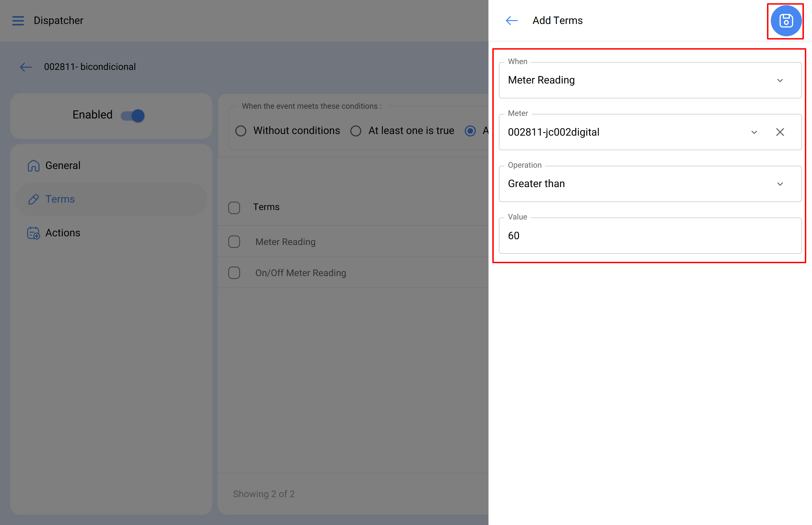Click the Actions calendar icon
The height and width of the screenshot is (525, 812).
tap(33, 233)
